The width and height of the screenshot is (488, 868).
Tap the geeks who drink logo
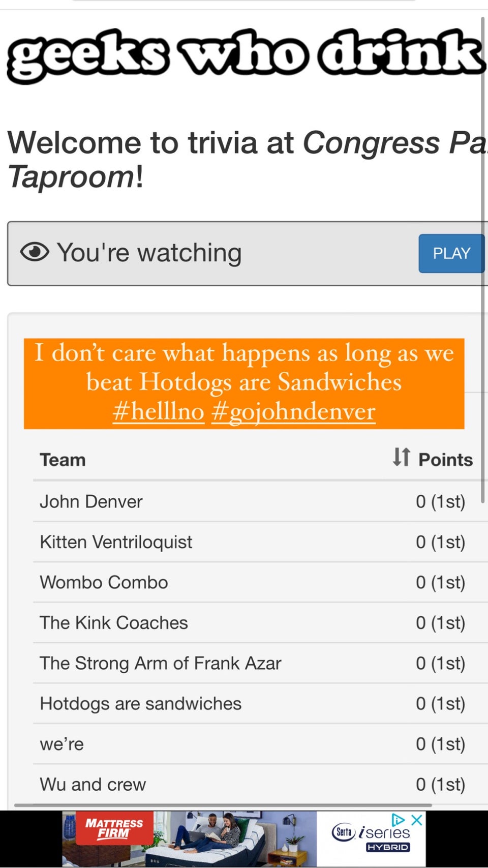point(246,56)
